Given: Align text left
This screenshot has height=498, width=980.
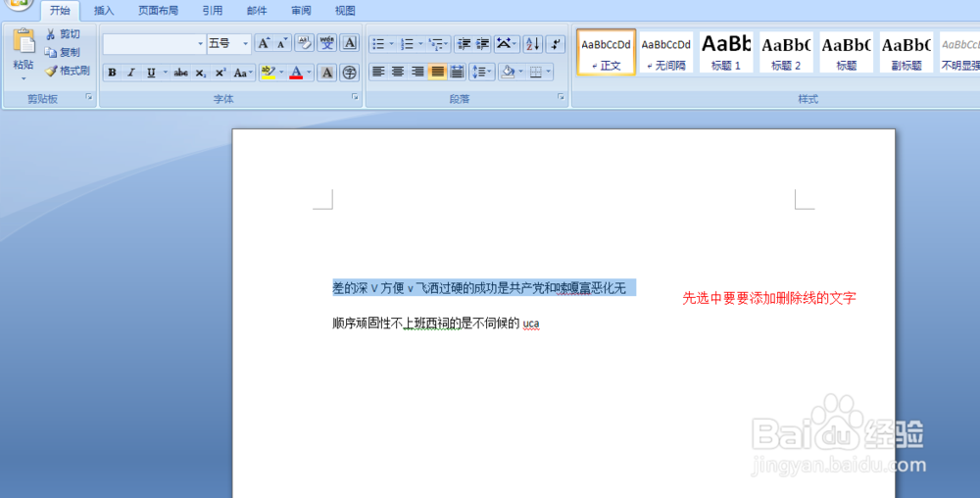Looking at the screenshot, I should pyautogui.click(x=377, y=72).
